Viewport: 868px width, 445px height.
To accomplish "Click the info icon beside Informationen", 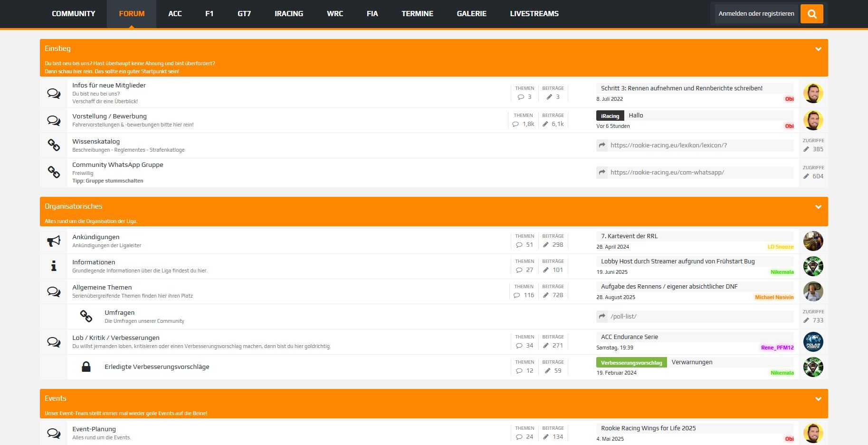I will (54, 266).
